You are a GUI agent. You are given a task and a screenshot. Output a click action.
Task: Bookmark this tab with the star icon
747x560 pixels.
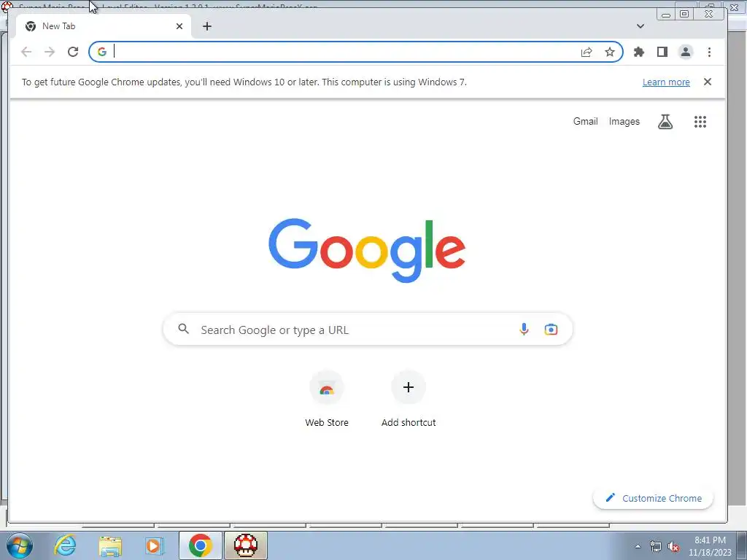(x=610, y=52)
